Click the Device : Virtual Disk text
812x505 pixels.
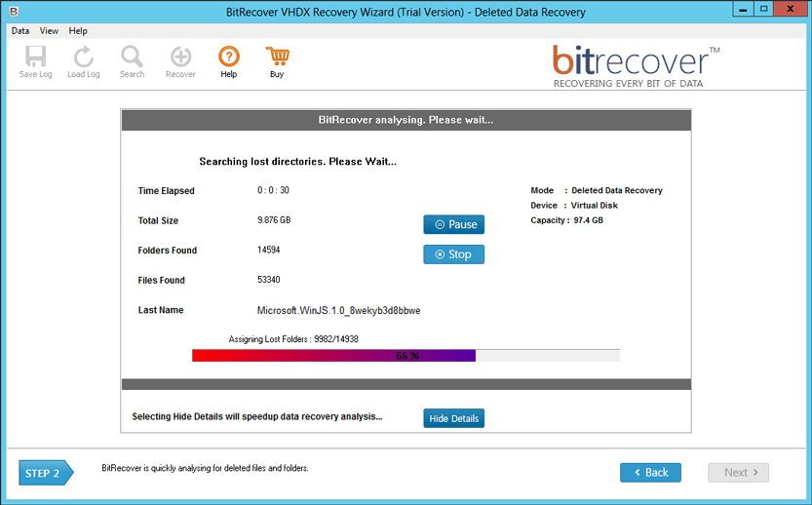click(574, 205)
